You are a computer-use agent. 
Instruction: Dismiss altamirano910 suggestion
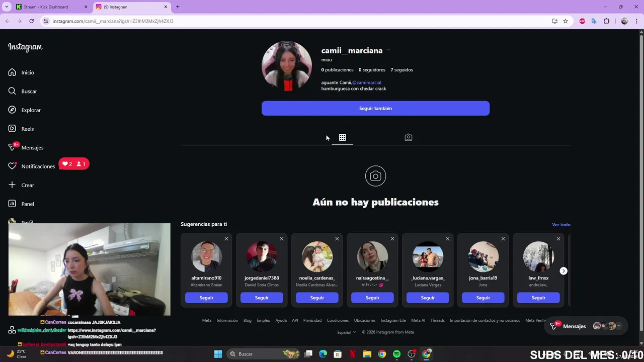coord(226,239)
